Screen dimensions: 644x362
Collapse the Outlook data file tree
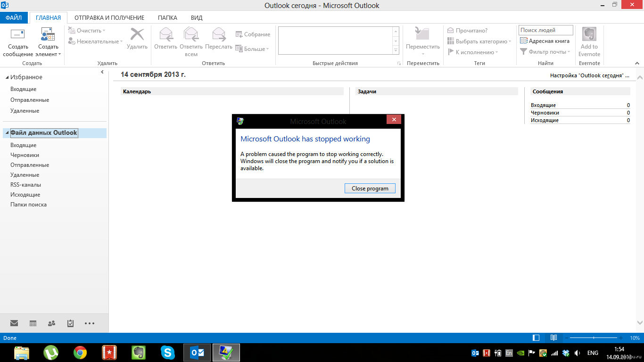click(x=7, y=133)
